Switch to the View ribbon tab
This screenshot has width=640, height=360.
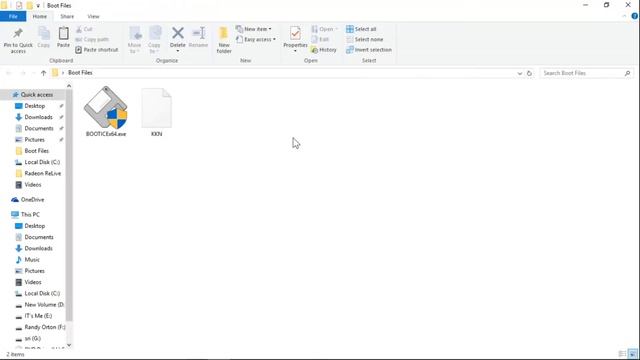click(x=93, y=16)
